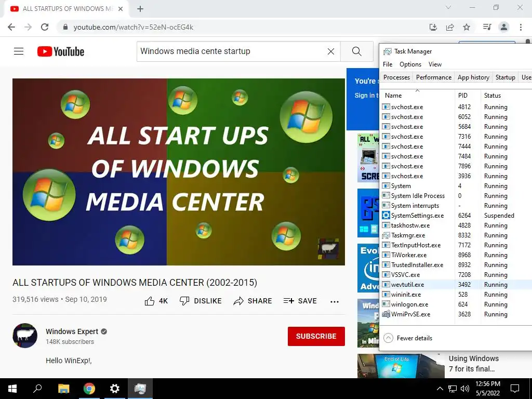Image resolution: width=532 pixels, height=399 pixels.
Task: Click the Share arrow icon
Action: pos(238,301)
